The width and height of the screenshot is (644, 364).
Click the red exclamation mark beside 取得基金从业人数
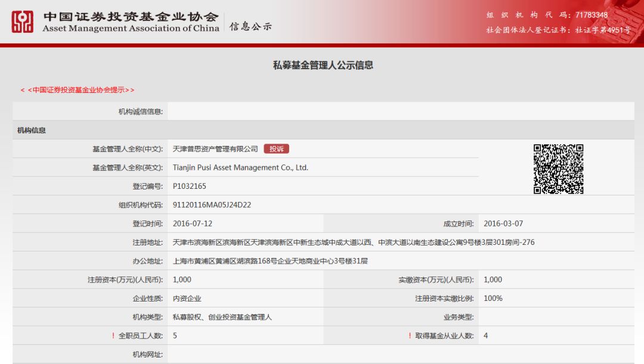click(x=410, y=335)
